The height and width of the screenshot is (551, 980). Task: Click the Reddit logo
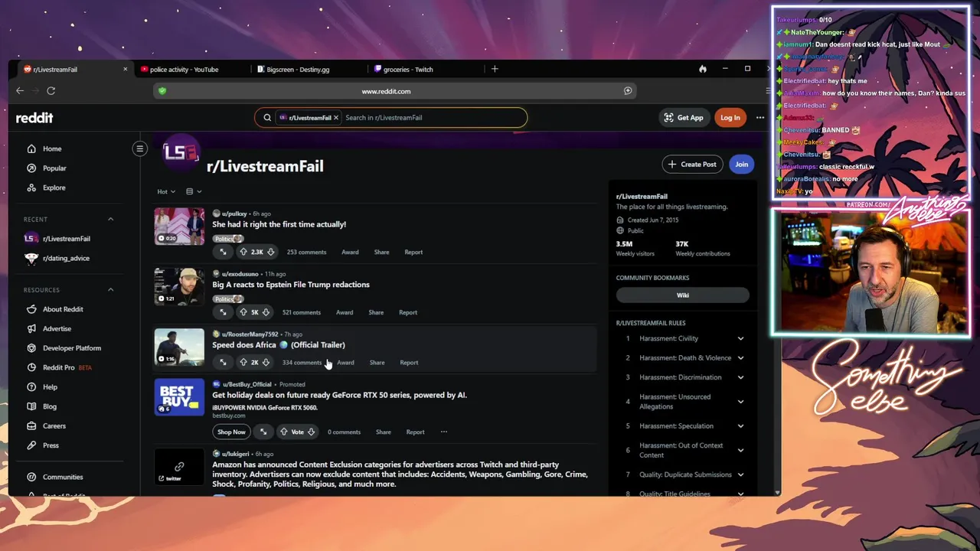[34, 118]
